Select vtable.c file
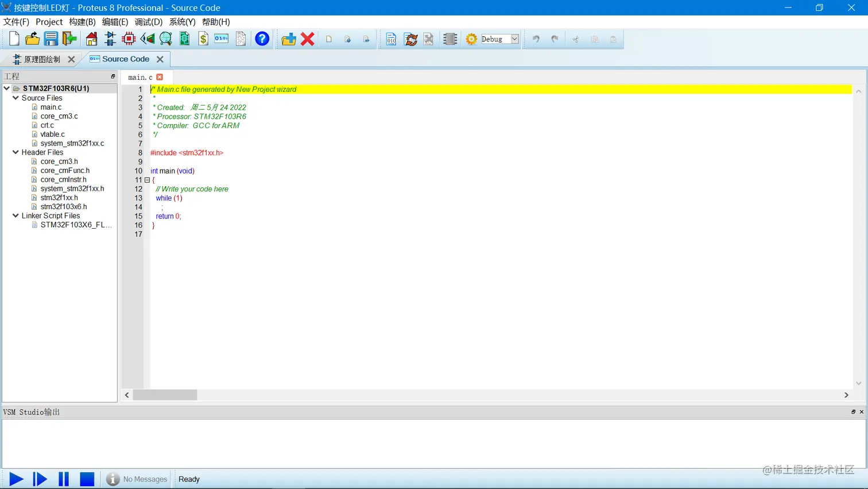 pyautogui.click(x=52, y=134)
